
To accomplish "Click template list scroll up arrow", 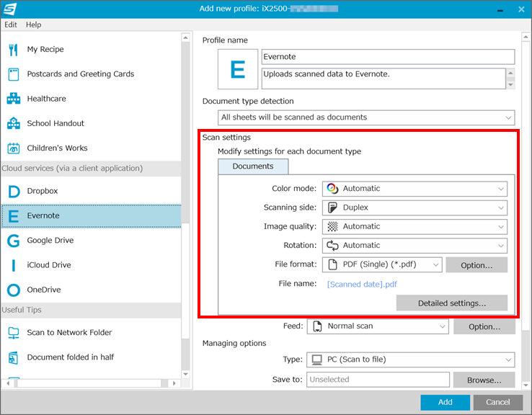I will (185, 37).
